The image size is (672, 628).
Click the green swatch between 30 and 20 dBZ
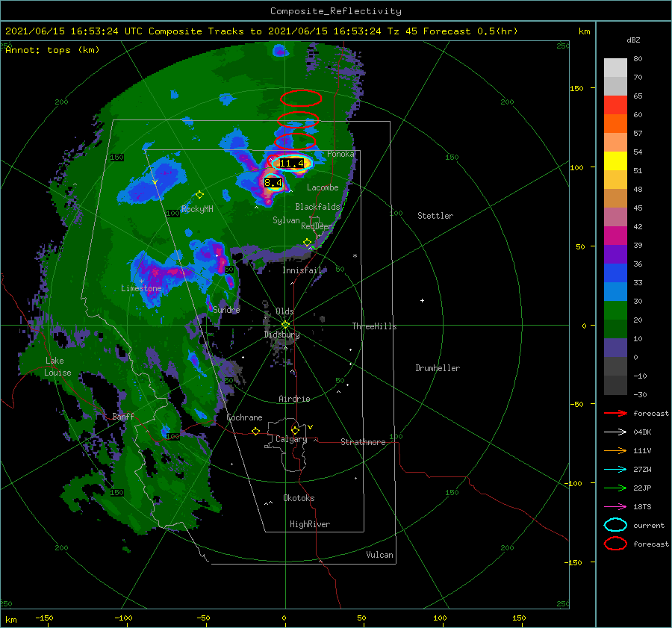[615, 311]
